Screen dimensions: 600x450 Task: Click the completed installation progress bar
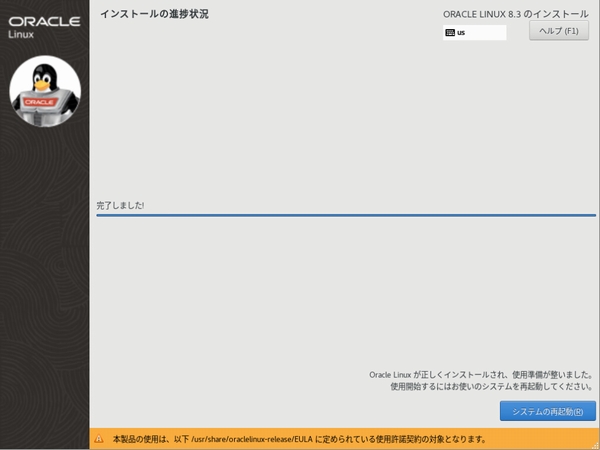[x=346, y=215]
